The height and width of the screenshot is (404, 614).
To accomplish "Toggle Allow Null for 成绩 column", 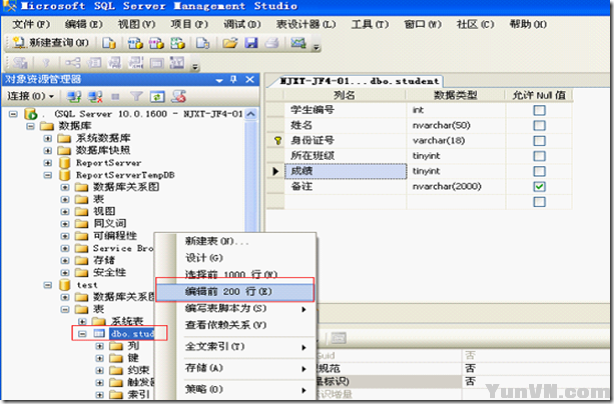I will pos(539,171).
